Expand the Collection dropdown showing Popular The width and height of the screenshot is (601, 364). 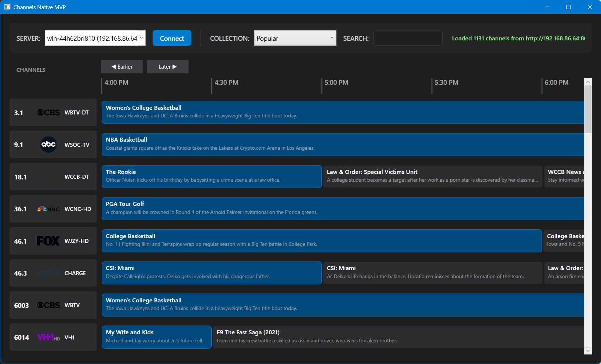331,38
